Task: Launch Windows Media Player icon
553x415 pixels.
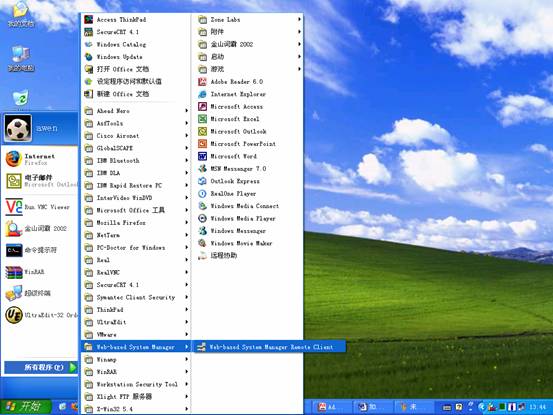Action: [202, 219]
